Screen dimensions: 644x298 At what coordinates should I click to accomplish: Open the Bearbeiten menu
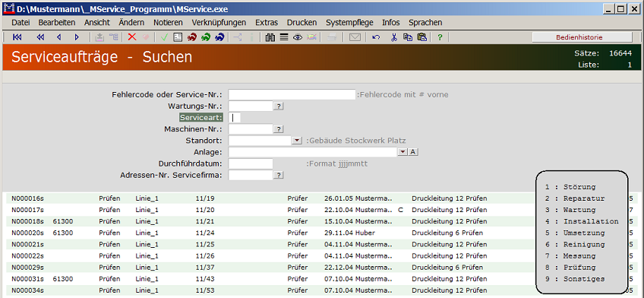click(x=57, y=23)
